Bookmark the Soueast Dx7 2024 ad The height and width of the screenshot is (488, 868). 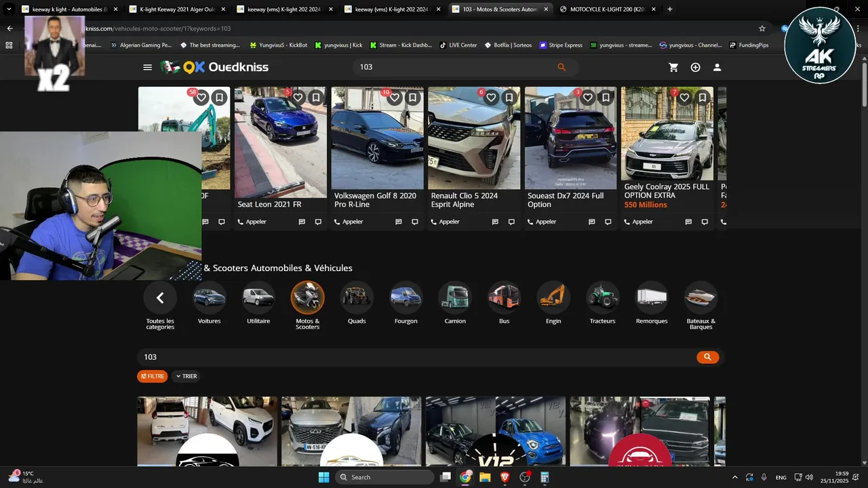click(606, 98)
